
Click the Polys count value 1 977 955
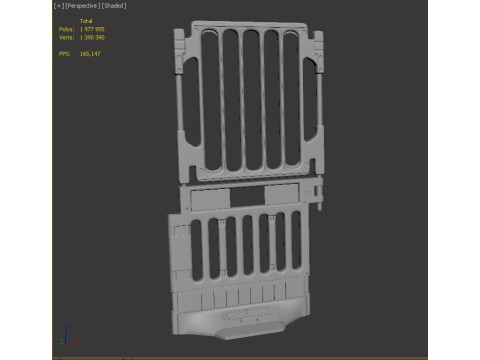coord(92,29)
